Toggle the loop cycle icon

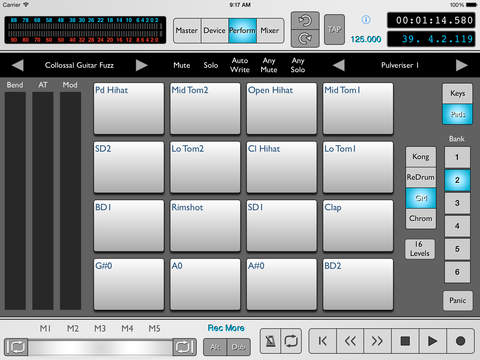coord(291,341)
